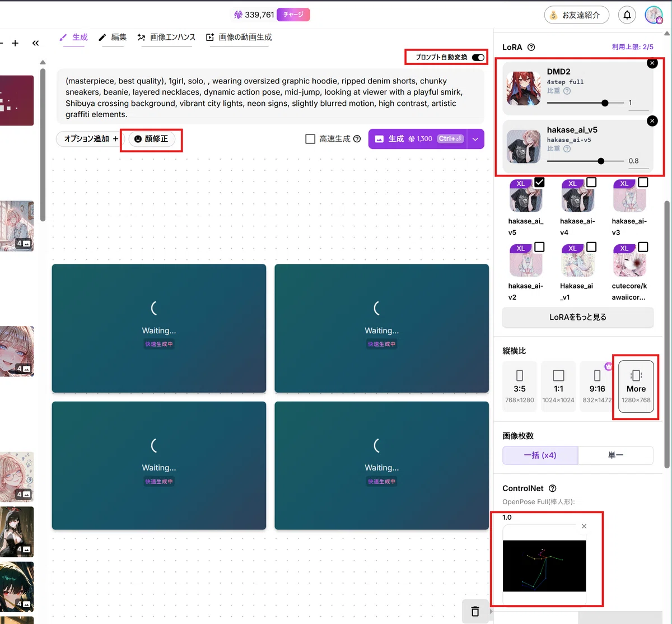This screenshot has height=624, width=672.
Task: Select the 1:1 aspect ratio
Action: 558,386
